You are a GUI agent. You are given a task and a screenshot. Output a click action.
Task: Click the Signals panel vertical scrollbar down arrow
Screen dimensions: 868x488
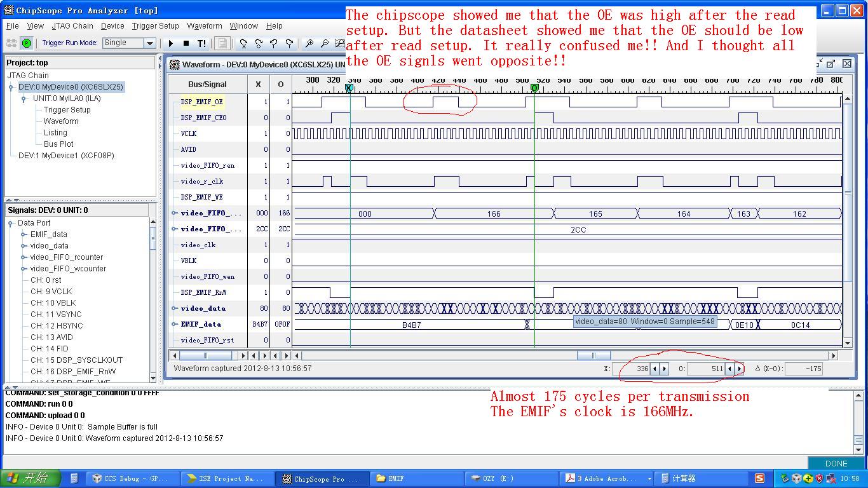[153, 378]
